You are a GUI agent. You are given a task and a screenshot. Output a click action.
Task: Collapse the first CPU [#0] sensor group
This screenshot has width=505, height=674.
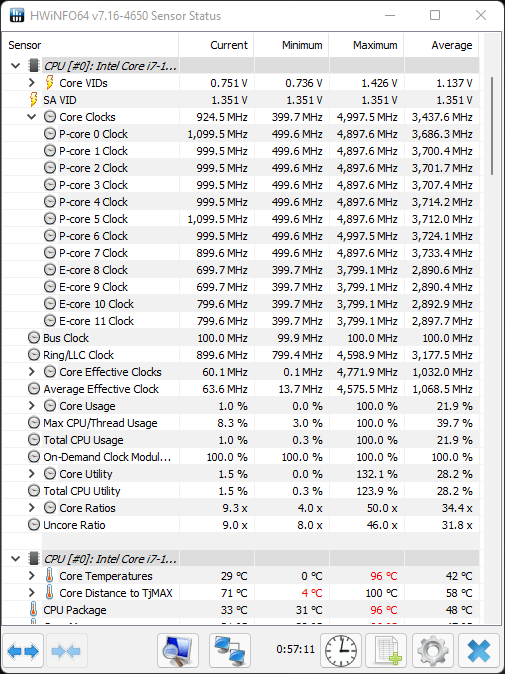pyautogui.click(x=15, y=66)
